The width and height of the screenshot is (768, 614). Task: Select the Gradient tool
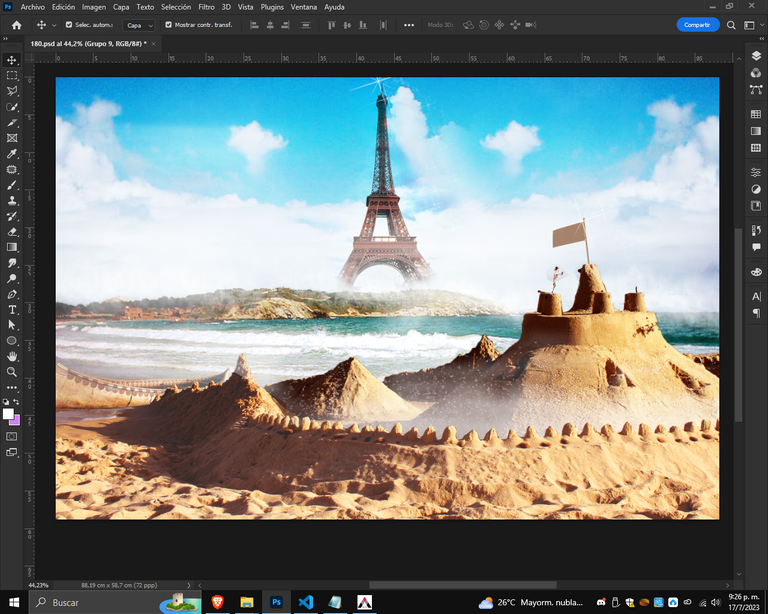click(12, 247)
